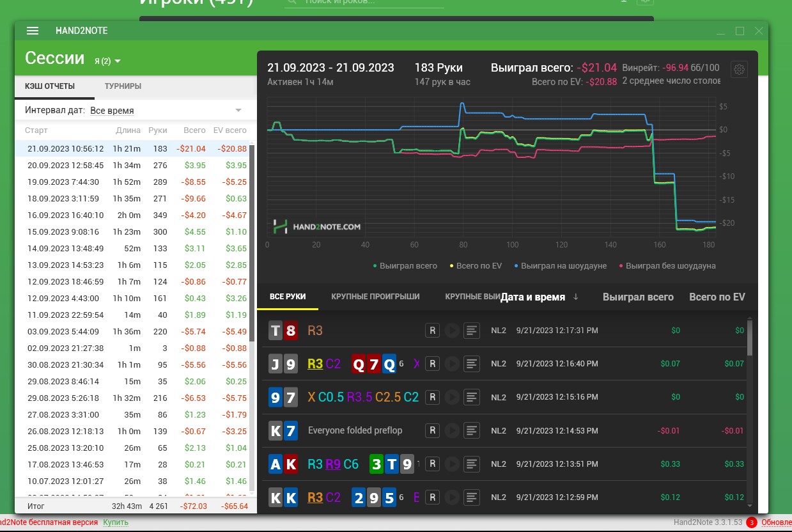
Task: Select session '14.09.2023 13:48:49'
Action: (135, 248)
